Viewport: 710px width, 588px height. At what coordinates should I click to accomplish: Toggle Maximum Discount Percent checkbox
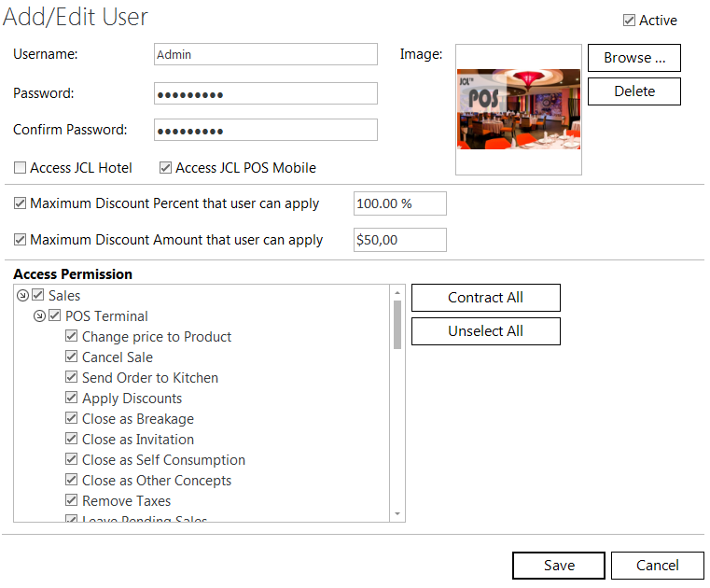21,203
